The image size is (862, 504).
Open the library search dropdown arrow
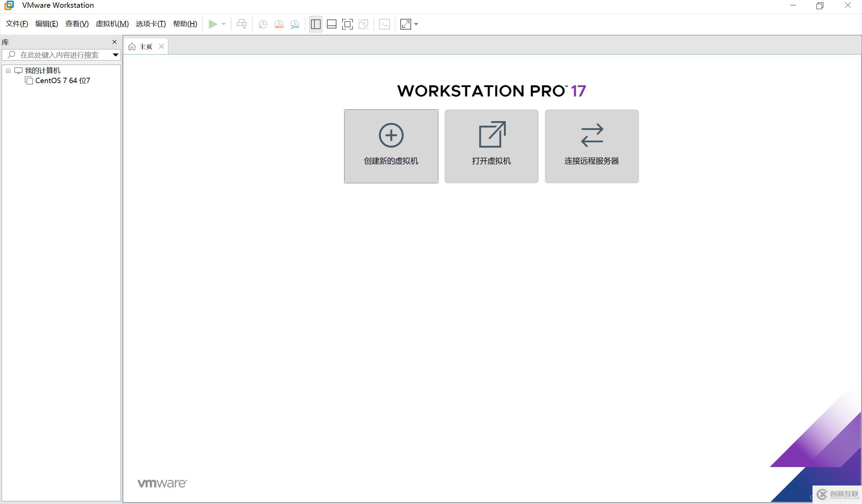tap(115, 55)
